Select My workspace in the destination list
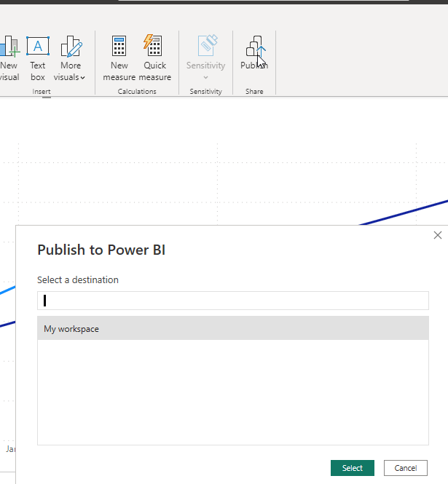448x484 pixels. coord(233,328)
